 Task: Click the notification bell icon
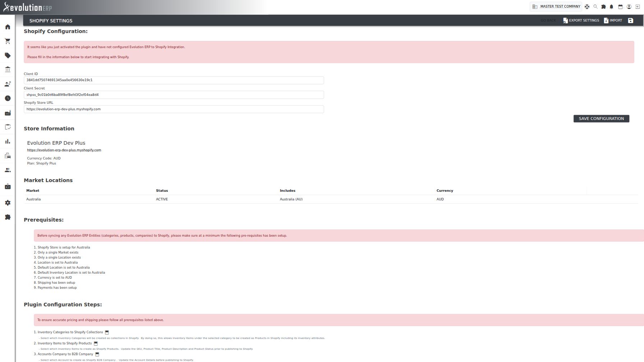coord(612,6)
